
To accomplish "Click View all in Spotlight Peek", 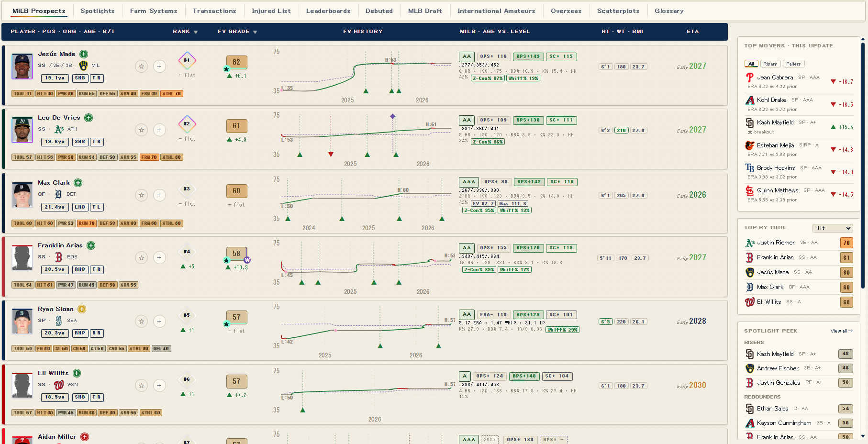I will pos(842,331).
